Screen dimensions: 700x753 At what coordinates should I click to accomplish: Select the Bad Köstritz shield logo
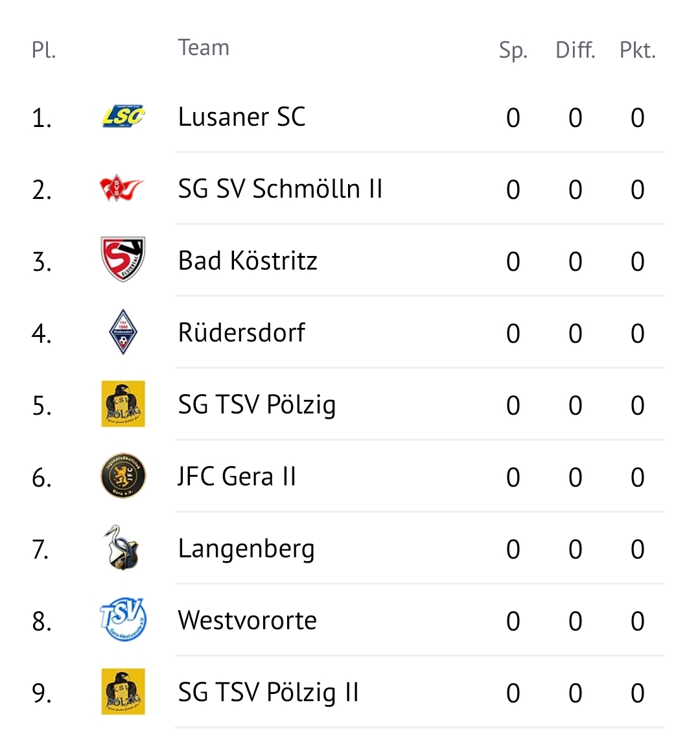pos(123,259)
